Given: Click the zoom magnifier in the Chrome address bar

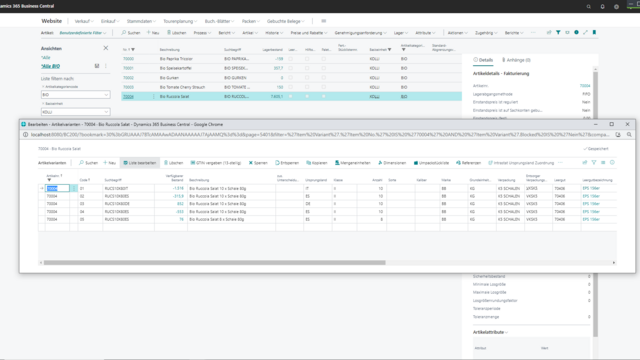Looking at the screenshot, I should pos(629,135).
